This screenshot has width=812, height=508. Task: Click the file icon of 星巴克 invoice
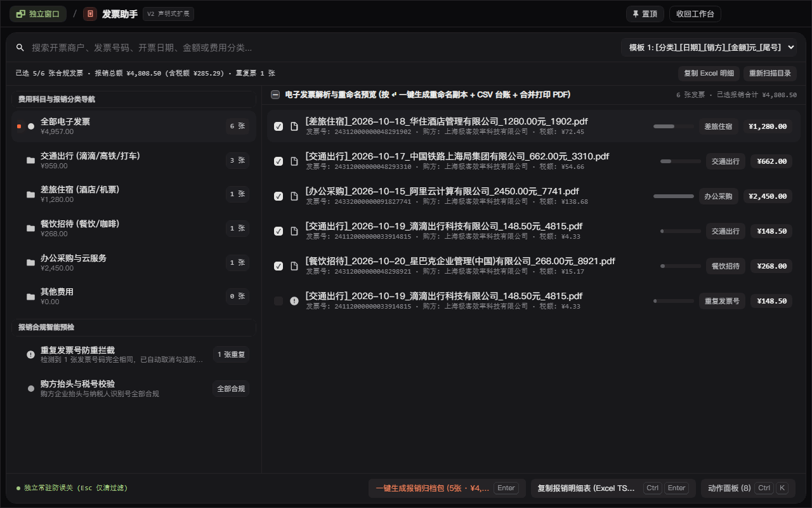294,266
